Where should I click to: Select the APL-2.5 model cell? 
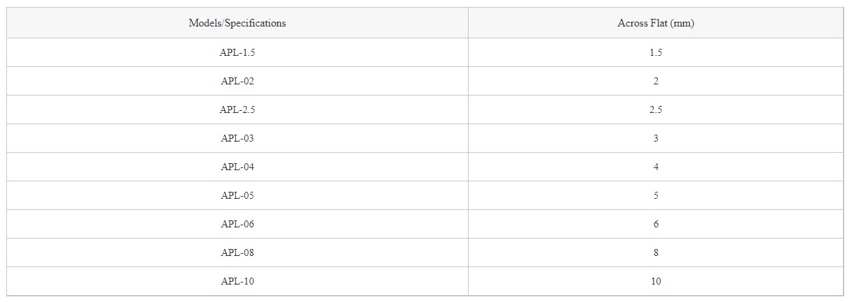click(x=237, y=110)
